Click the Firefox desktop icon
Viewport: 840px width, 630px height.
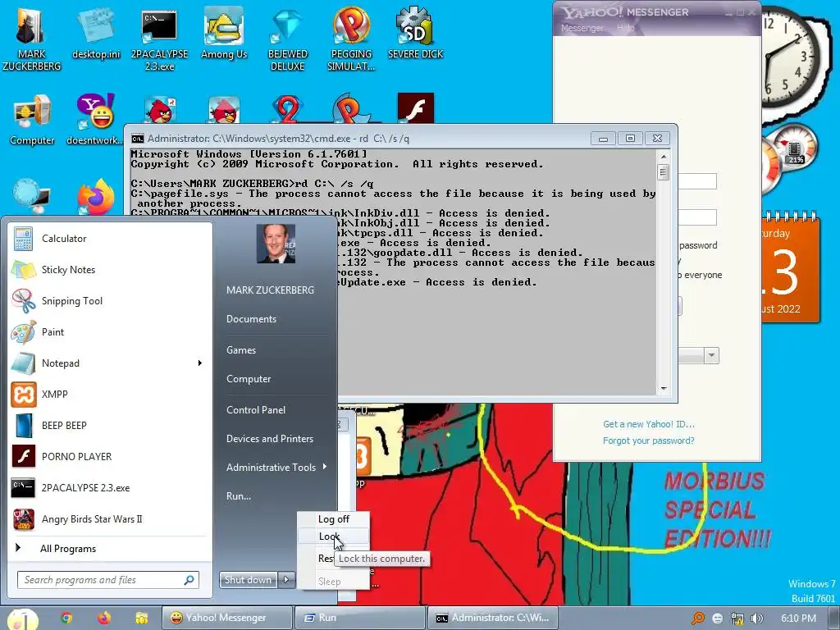click(96, 197)
